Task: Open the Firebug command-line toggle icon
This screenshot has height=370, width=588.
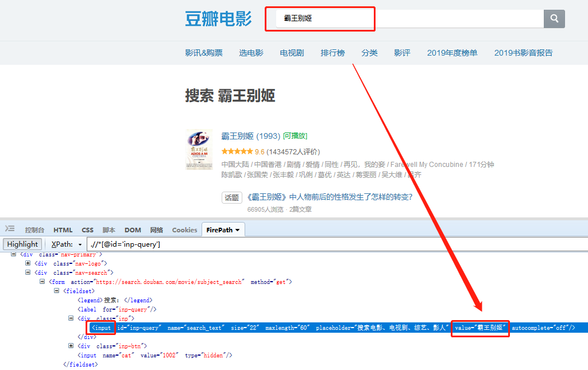Action: coord(10,228)
